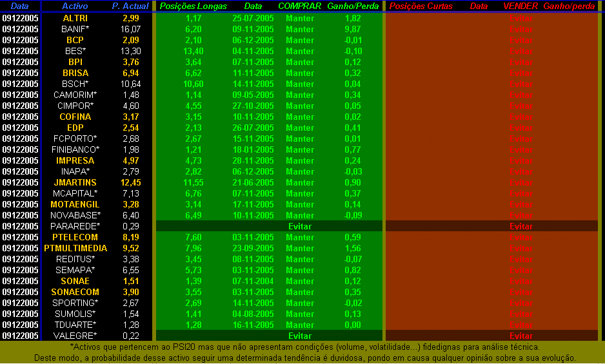Click the date 11-11-2005 in BRISA row
The image size is (605, 364).
coord(253,73)
